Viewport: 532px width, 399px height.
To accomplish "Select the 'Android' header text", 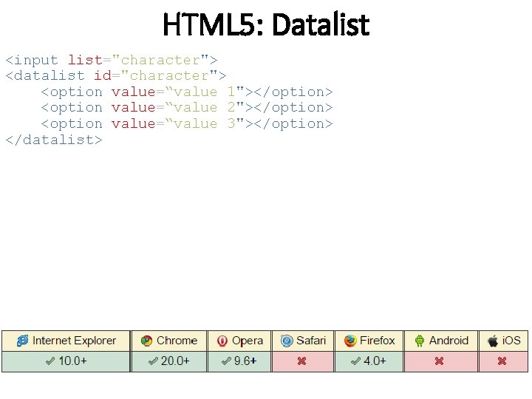I will coord(449,341).
